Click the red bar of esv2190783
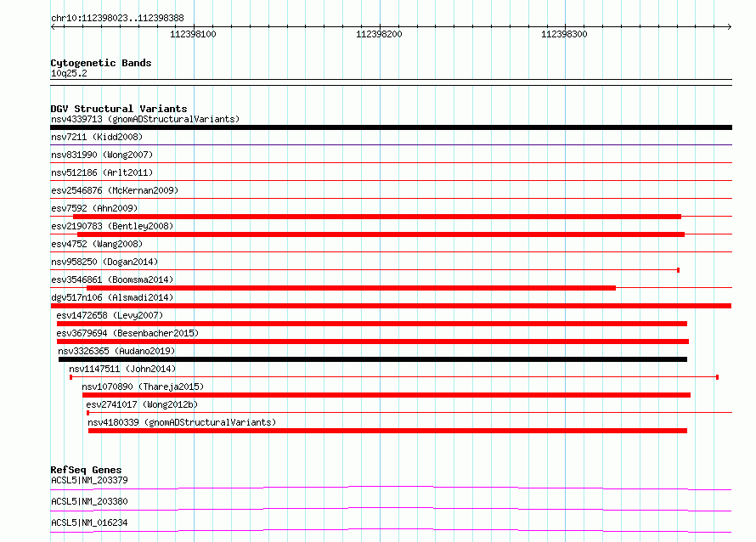756x542 pixels. pos(381,234)
